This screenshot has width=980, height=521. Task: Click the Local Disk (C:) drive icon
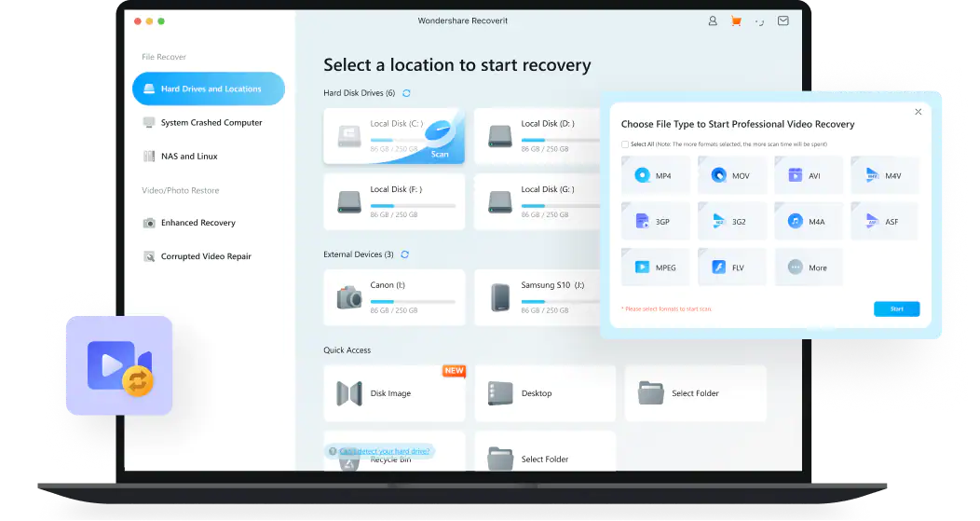pyautogui.click(x=349, y=136)
